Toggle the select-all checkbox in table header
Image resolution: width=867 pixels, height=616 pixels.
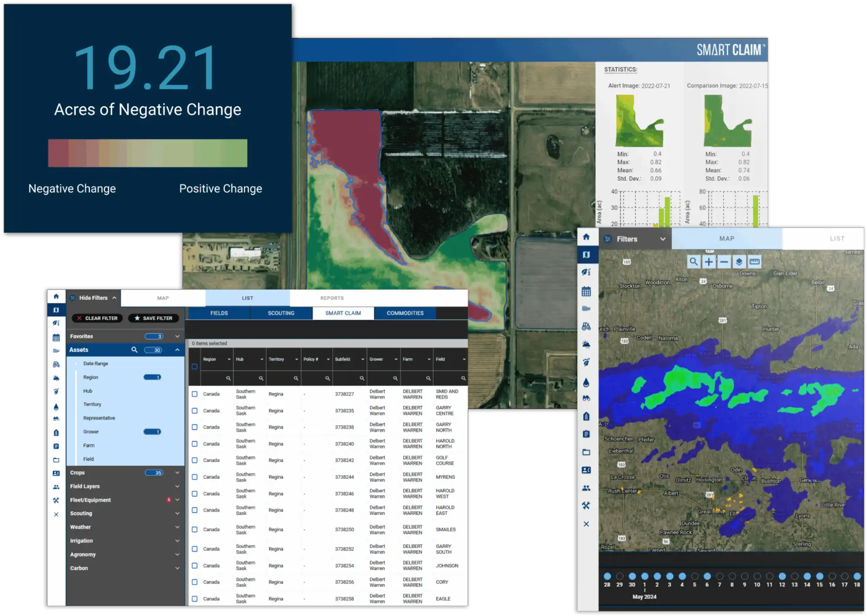pos(194,367)
